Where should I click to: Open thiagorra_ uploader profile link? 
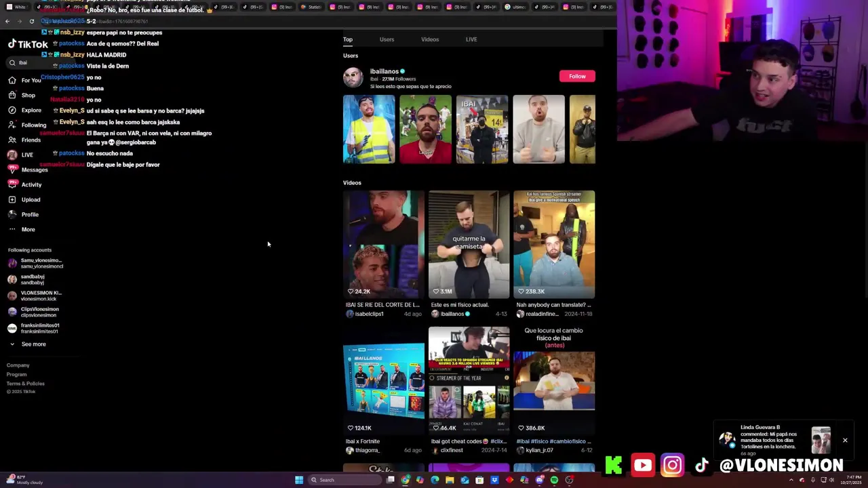[363, 450]
